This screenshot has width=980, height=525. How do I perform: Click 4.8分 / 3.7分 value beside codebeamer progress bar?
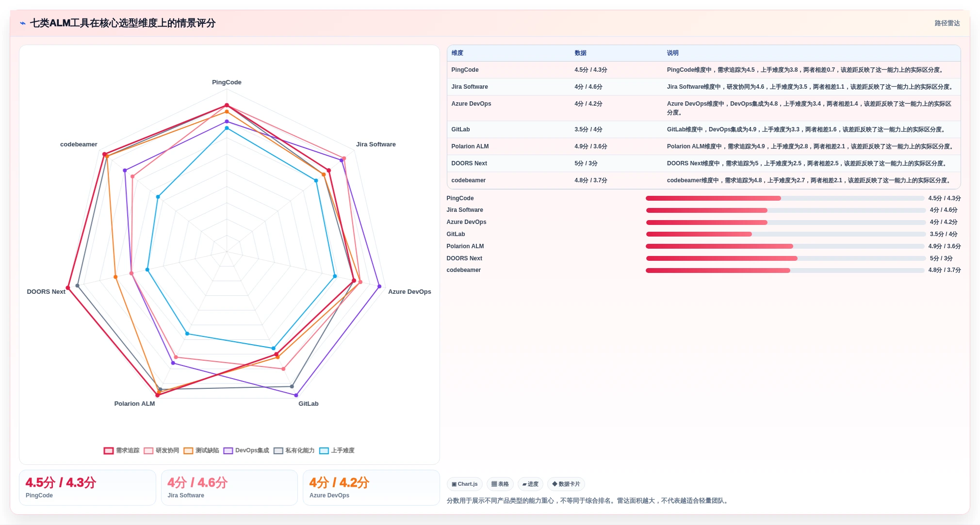[945, 270]
